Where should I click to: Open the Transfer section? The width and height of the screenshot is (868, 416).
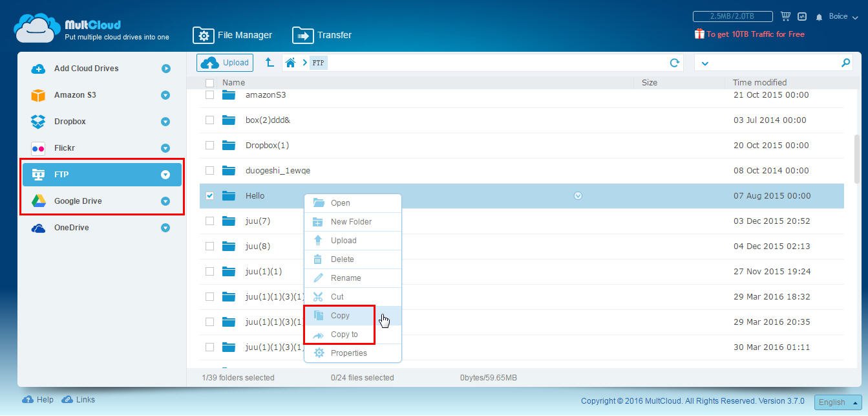(x=323, y=35)
